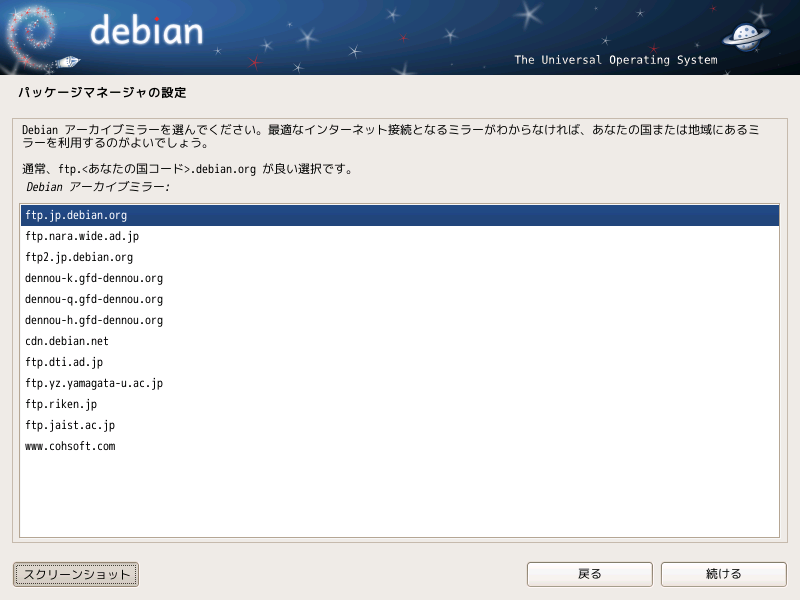Pick the dennou-h.gfd-dennou.org mirror
This screenshot has width=800, height=600.
coord(400,320)
